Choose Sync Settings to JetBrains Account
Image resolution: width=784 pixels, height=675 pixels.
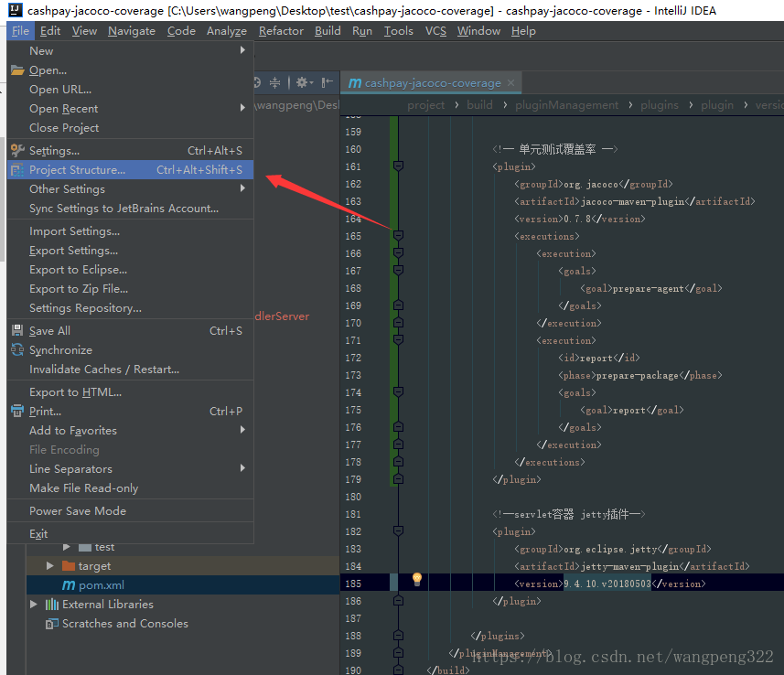tap(131, 209)
